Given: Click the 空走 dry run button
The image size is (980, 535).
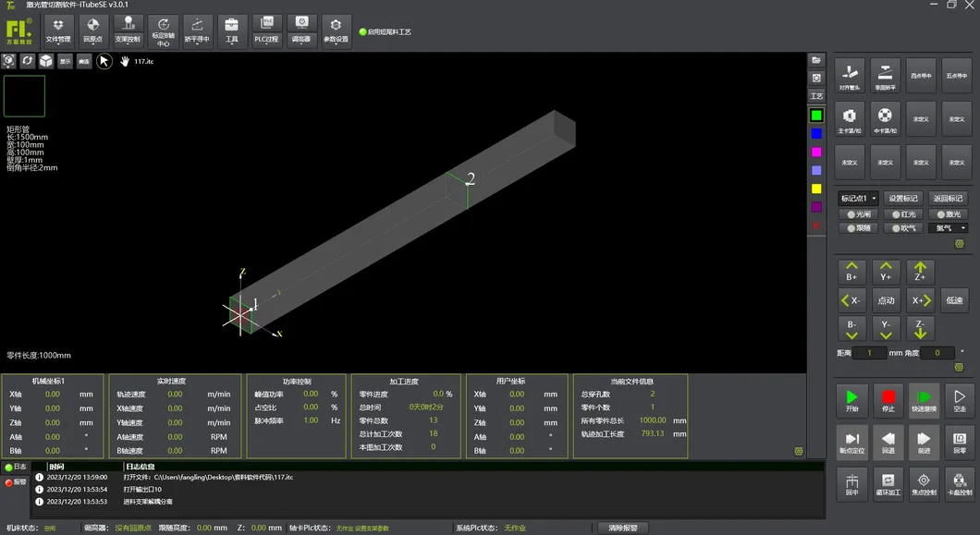Looking at the screenshot, I should point(960,400).
